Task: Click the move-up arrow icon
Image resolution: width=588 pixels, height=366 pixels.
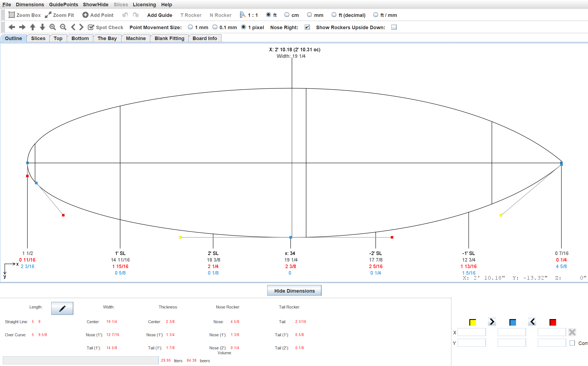Action: tap(32, 27)
